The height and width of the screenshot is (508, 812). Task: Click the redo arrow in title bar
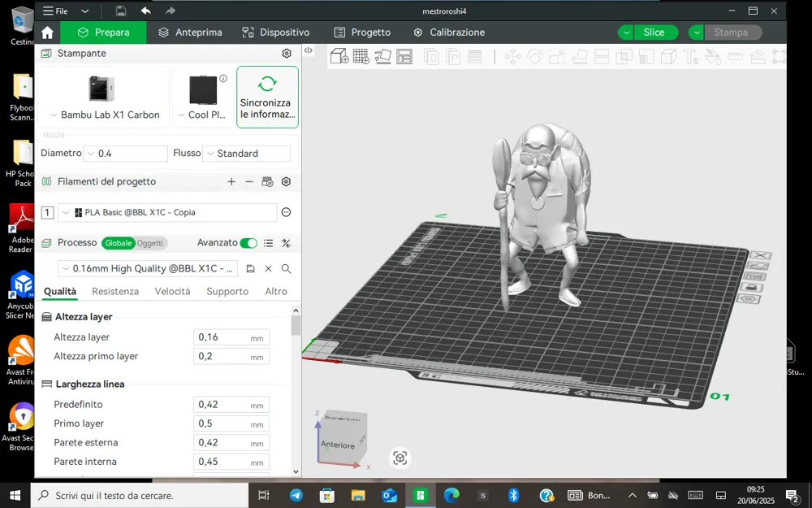tap(171, 11)
